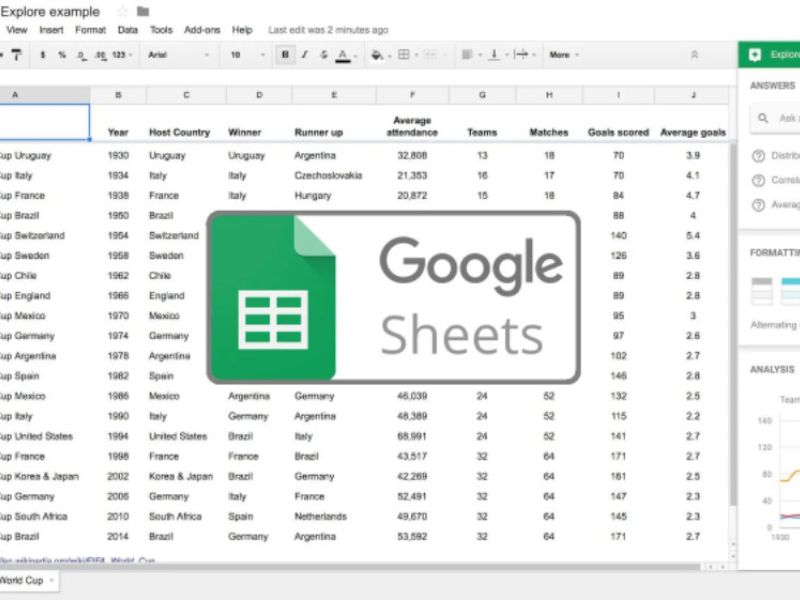
Task: Open the Tools menu
Action: click(x=161, y=30)
